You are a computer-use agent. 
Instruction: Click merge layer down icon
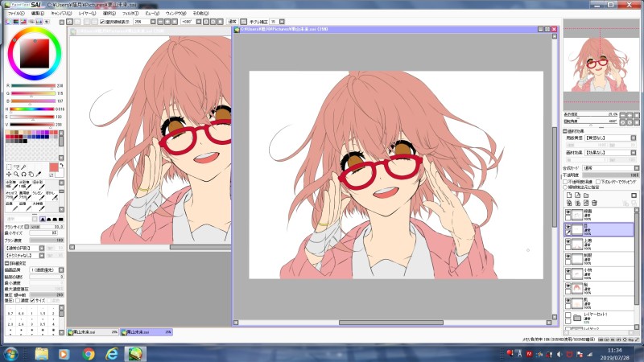(x=577, y=203)
